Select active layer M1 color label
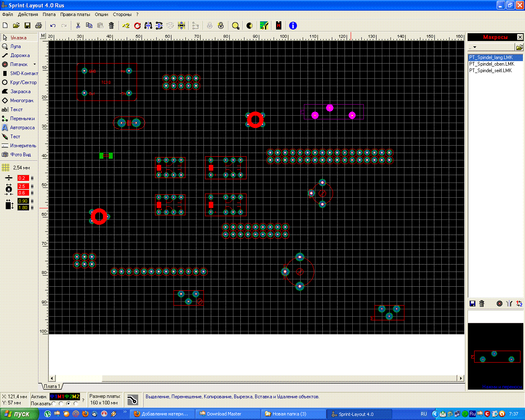525x420 pixels. [61, 397]
